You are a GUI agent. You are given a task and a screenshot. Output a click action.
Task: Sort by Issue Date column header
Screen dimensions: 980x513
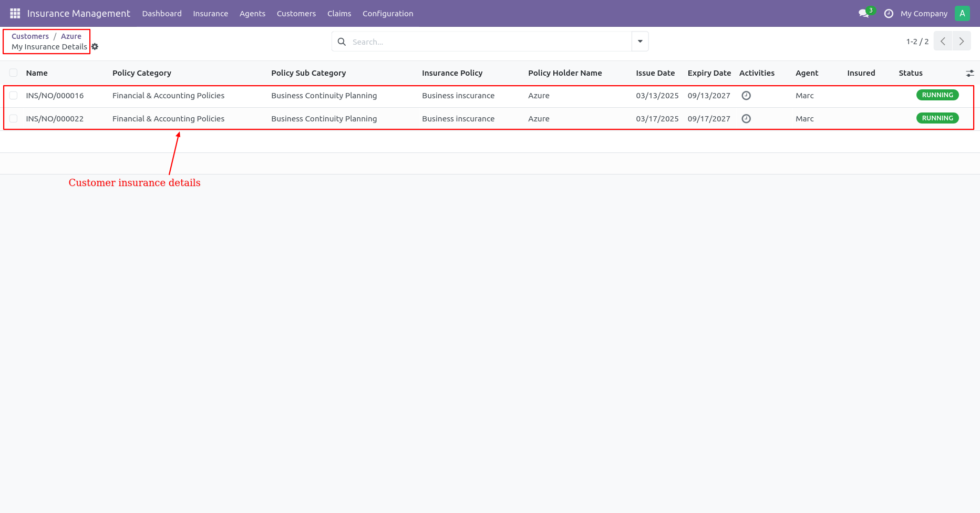pyautogui.click(x=655, y=73)
